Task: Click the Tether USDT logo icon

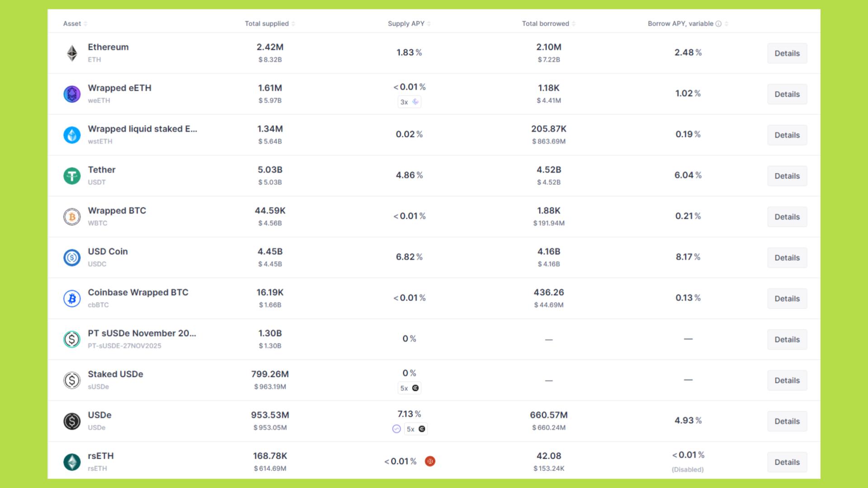Action: click(x=72, y=176)
